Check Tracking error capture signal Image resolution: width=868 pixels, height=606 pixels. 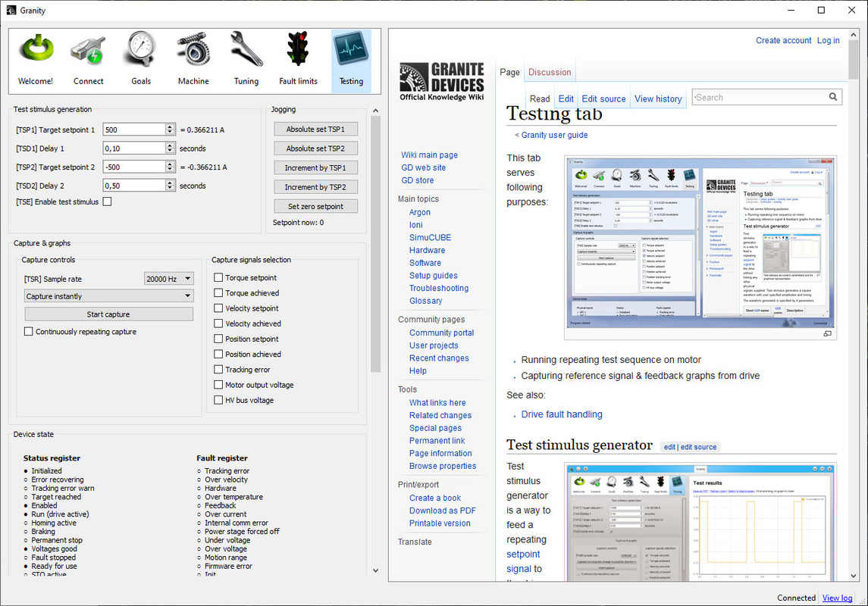218,370
